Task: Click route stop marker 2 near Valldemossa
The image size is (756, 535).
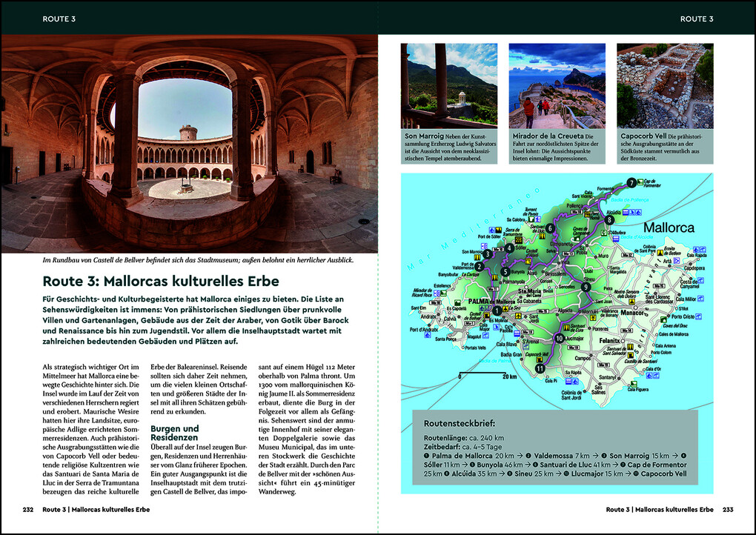Action: point(480,267)
